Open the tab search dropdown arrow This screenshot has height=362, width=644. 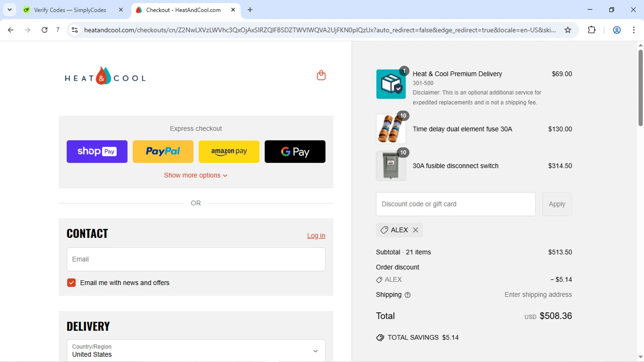point(9,10)
